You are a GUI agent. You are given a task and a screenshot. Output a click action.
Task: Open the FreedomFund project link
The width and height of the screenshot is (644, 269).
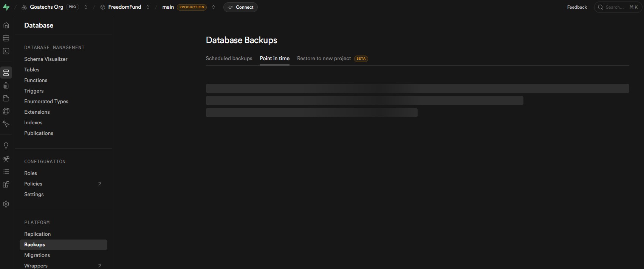pos(125,7)
